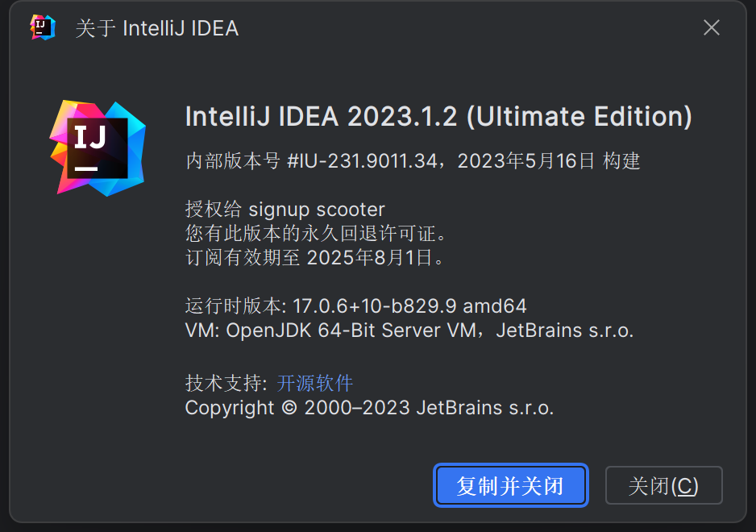756x532 pixels.
Task: Click the 关于 IntelliJ IDEA title text
Action: pos(157,28)
